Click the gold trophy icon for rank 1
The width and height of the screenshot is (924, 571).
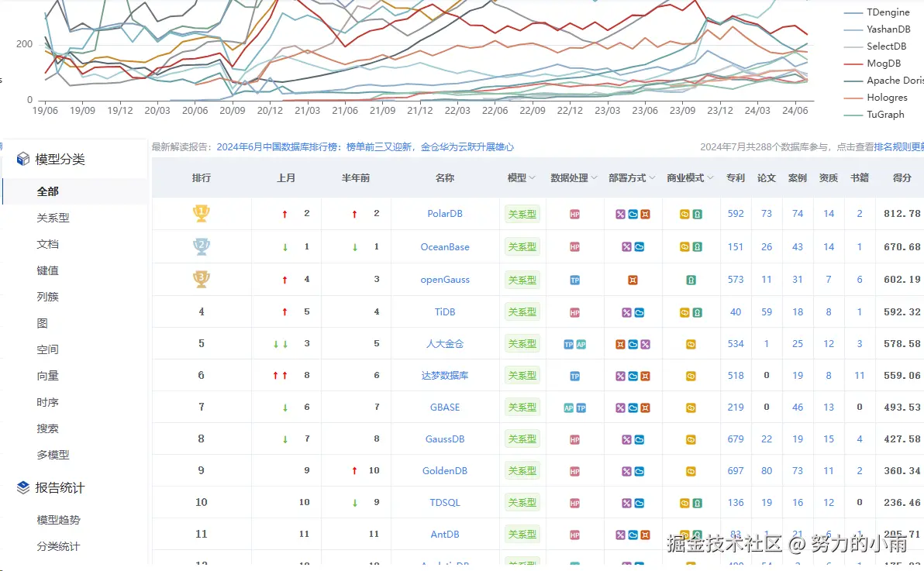click(201, 213)
